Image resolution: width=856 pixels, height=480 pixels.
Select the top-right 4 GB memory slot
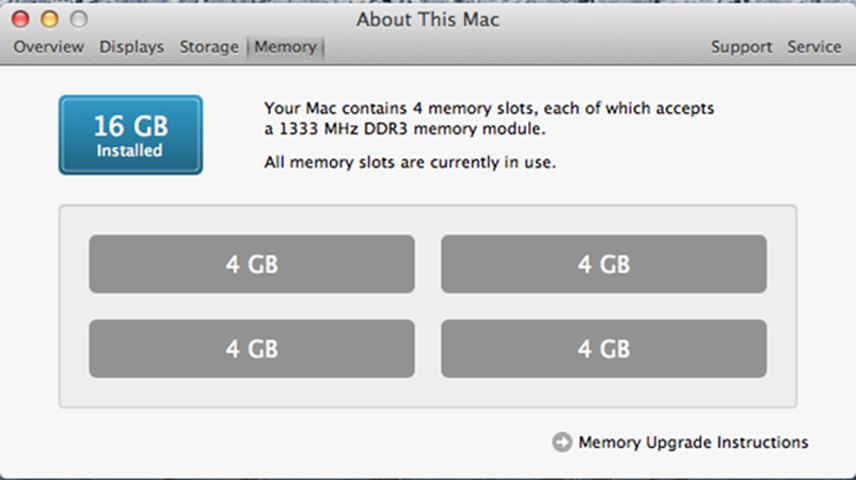click(603, 264)
